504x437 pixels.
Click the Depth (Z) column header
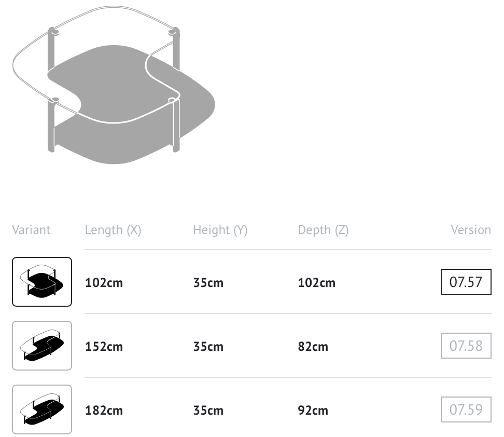pos(323,230)
